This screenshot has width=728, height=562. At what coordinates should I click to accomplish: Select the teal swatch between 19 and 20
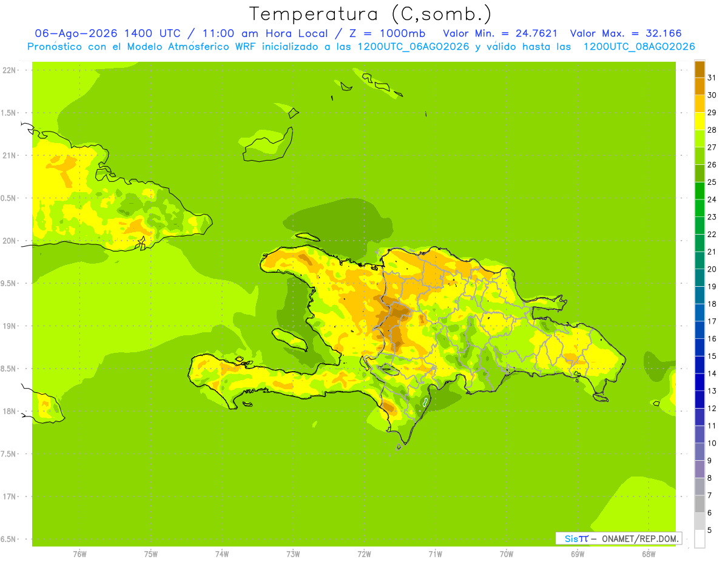pyautogui.click(x=699, y=278)
